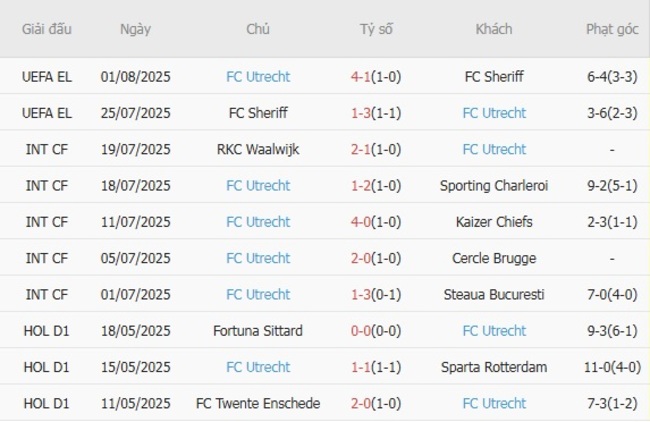Select the 19/07/2025 match date

[x=136, y=149]
